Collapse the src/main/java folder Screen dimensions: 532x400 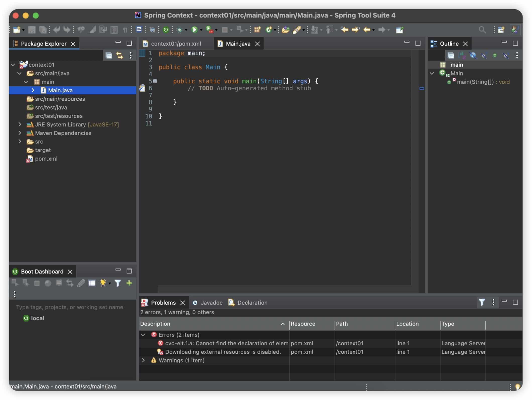click(20, 73)
